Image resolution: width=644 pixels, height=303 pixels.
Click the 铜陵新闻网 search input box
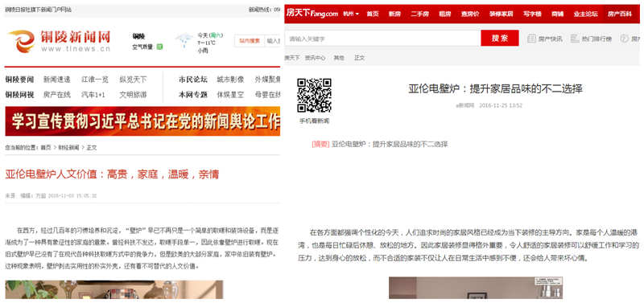273,41
